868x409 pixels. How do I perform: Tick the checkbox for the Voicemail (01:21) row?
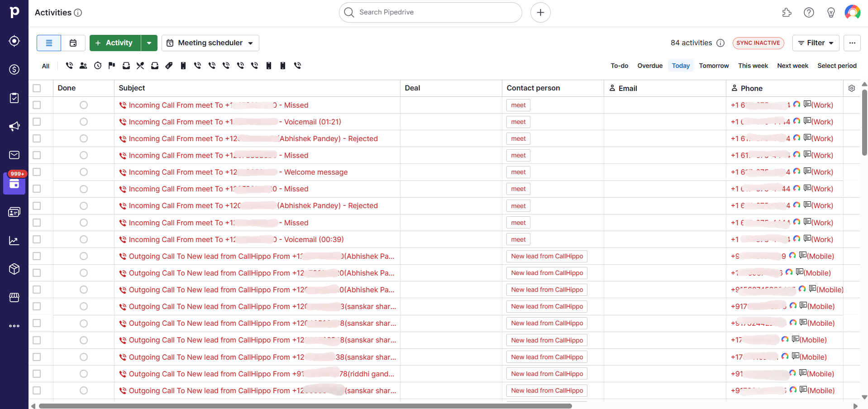point(37,122)
